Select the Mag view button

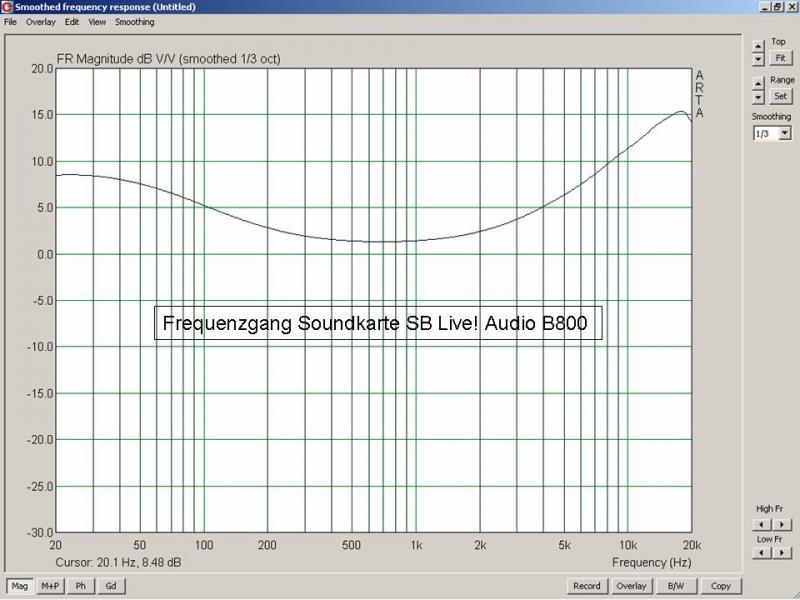[x=20, y=586]
